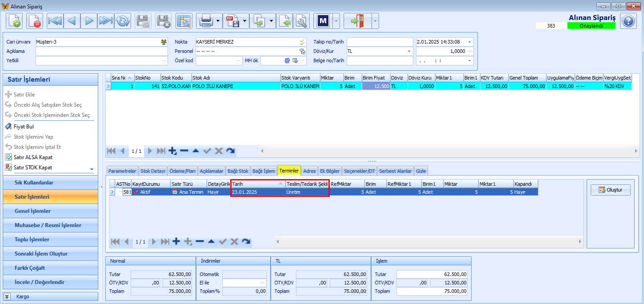Click the new record document icon
The width and height of the screenshot is (644, 304).
14,21
